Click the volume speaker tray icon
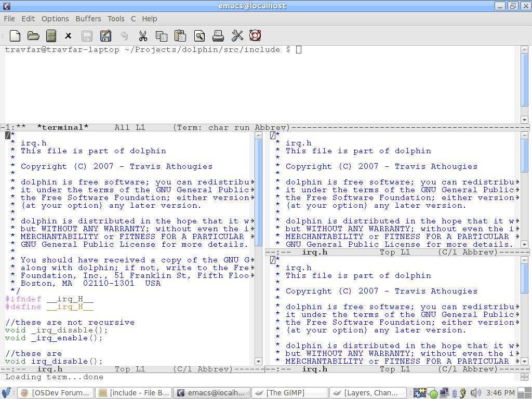Screen dimensions: 532x399 click(476, 393)
